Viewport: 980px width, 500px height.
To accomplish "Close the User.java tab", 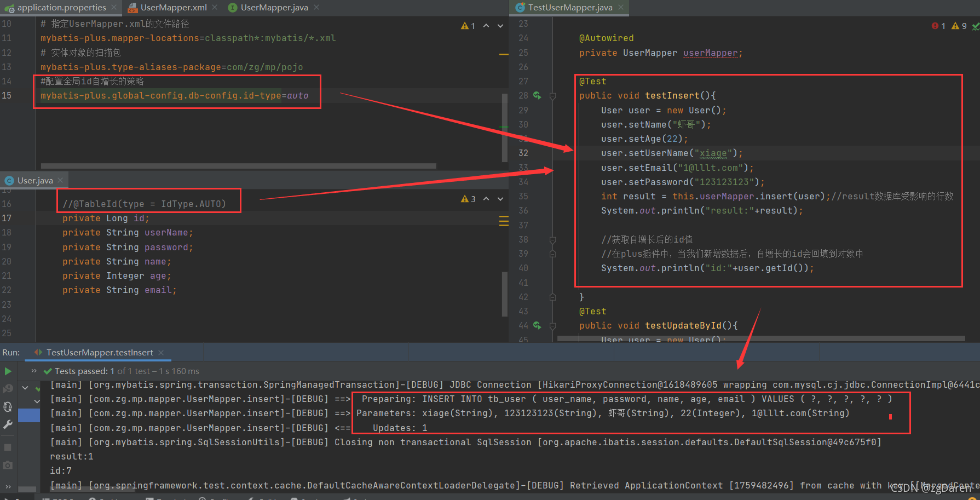I will tap(60, 180).
